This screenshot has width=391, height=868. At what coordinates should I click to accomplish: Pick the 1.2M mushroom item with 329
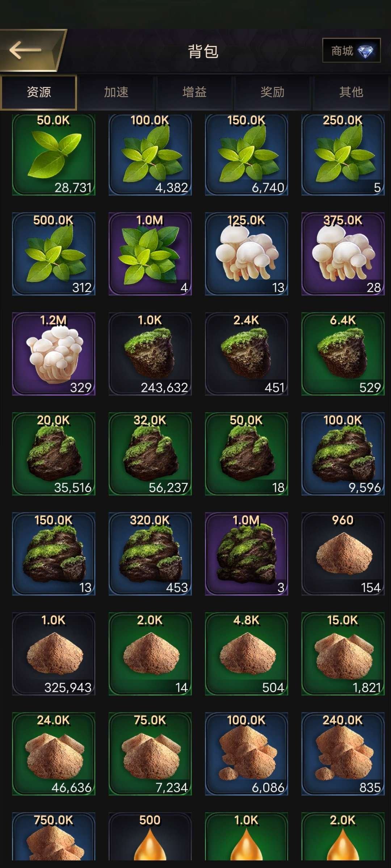(54, 354)
